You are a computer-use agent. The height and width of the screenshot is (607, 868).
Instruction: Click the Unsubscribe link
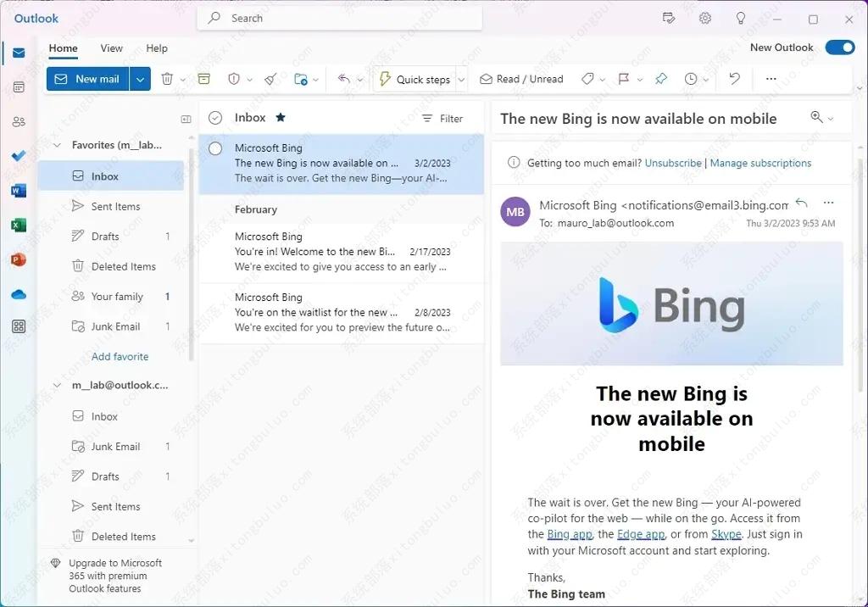[673, 163]
